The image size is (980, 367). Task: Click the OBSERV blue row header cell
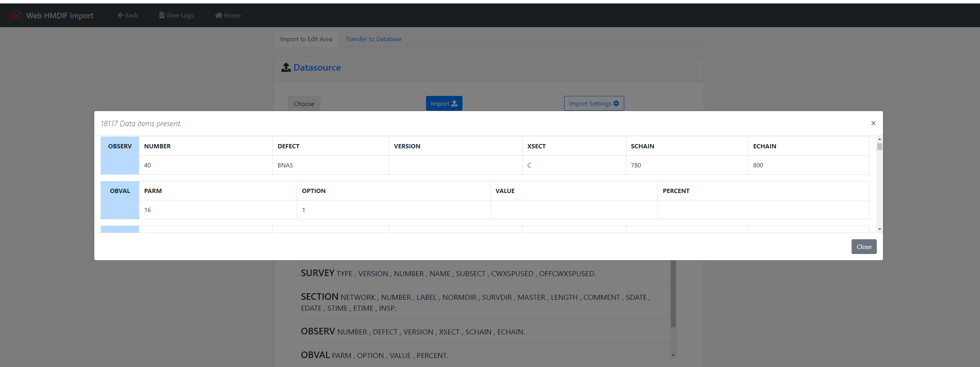(x=120, y=155)
